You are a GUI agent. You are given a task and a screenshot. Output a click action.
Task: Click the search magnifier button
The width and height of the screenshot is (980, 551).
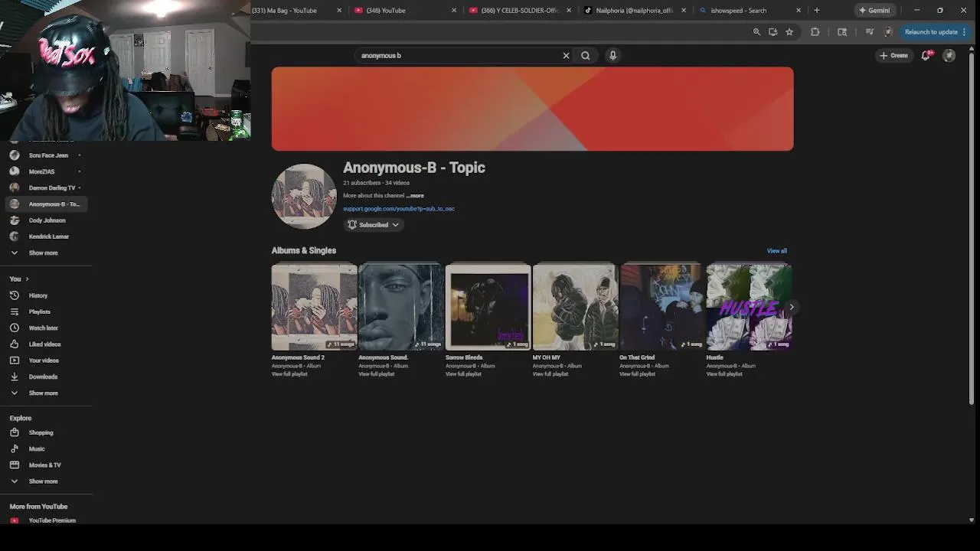coord(586,55)
